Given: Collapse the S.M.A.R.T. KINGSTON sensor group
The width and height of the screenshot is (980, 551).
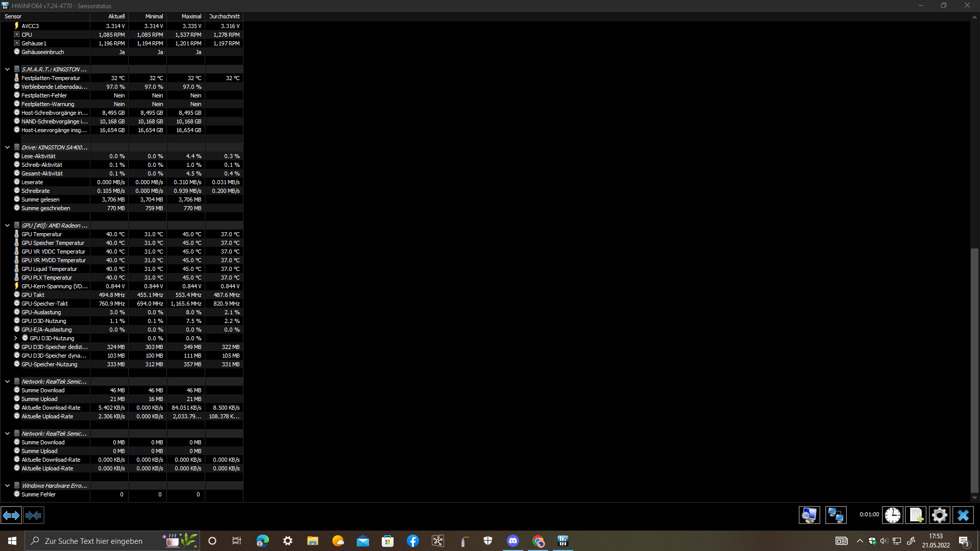Looking at the screenshot, I should [x=7, y=69].
